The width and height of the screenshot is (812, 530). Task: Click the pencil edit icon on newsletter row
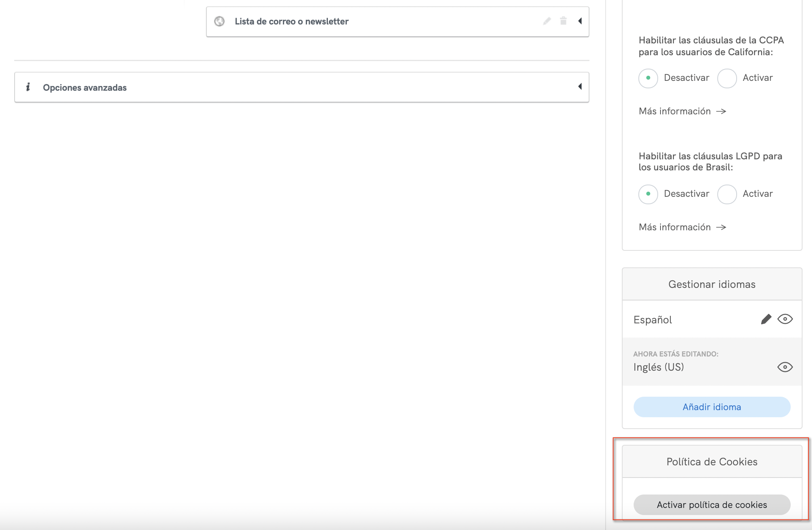(x=547, y=21)
